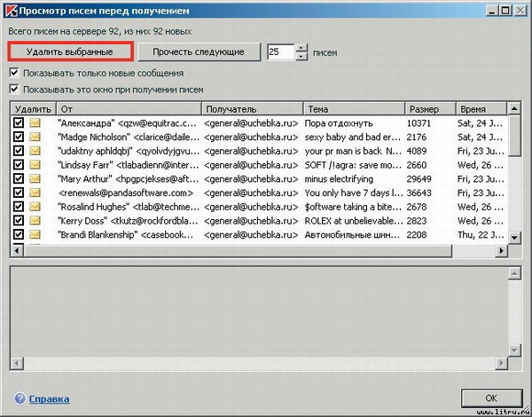Click the blue help question mark icon

[x=20, y=399]
